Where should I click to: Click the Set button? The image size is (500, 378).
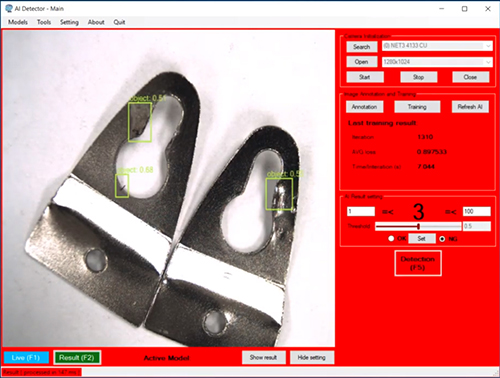tap(422, 239)
